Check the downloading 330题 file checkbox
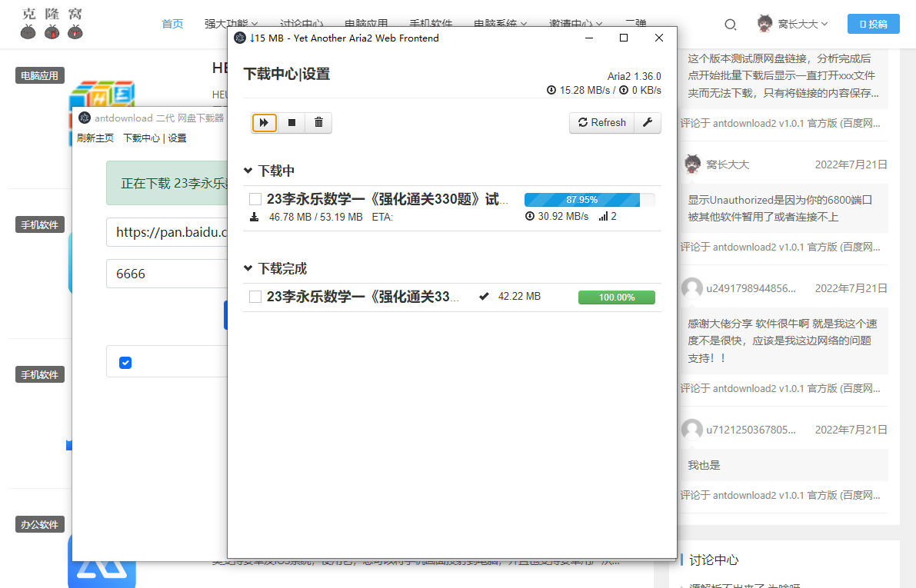The height and width of the screenshot is (588, 916). [255, 198]
